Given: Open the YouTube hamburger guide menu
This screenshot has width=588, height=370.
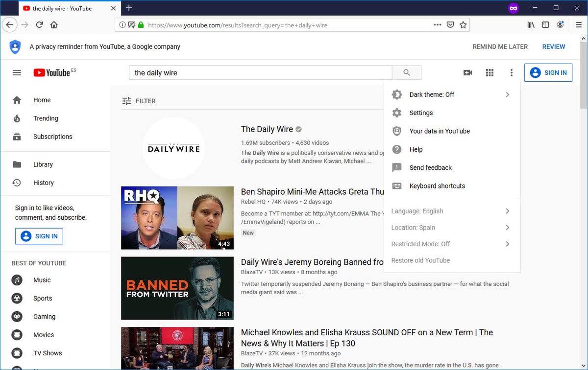Looking at the screenshot, I should pos(17,72).
